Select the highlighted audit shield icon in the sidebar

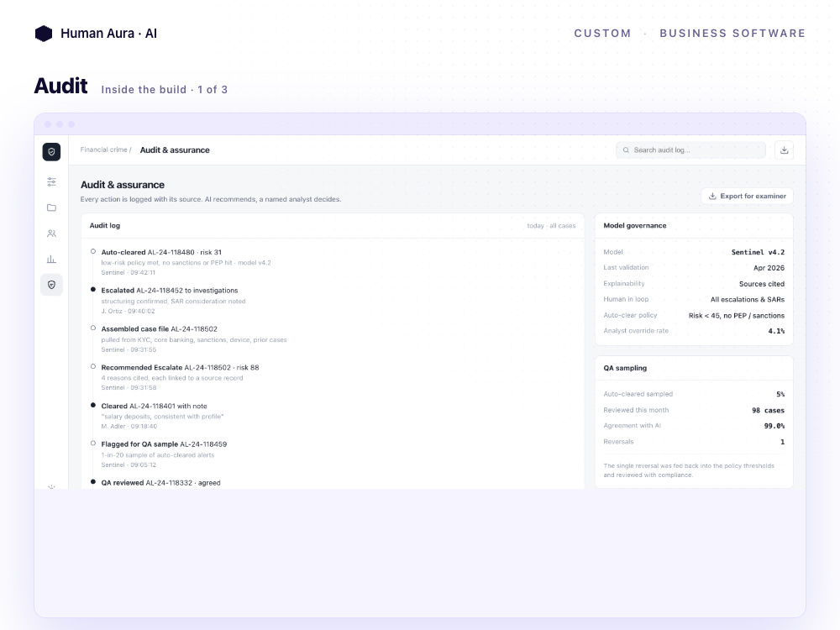(51, 285)
